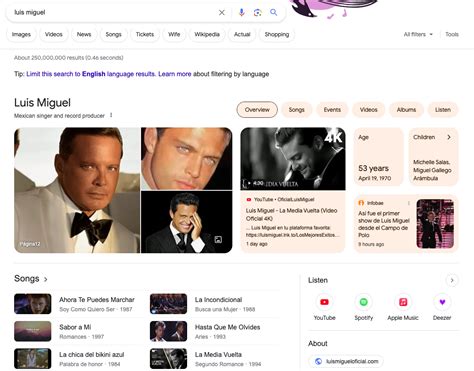Viewport: 474px width, 371px height.
Task: Open the laughing black suit photo
Action: coord(187,222)
